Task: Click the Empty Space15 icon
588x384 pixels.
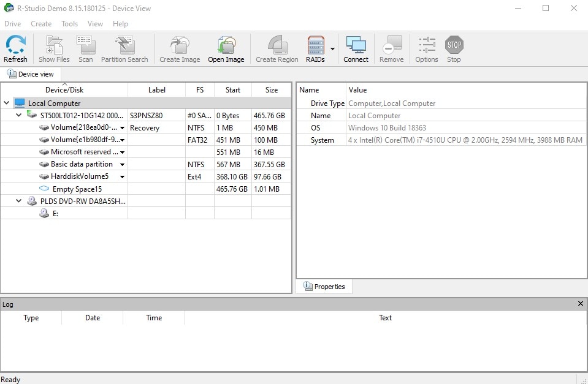Action: [44, 189]
